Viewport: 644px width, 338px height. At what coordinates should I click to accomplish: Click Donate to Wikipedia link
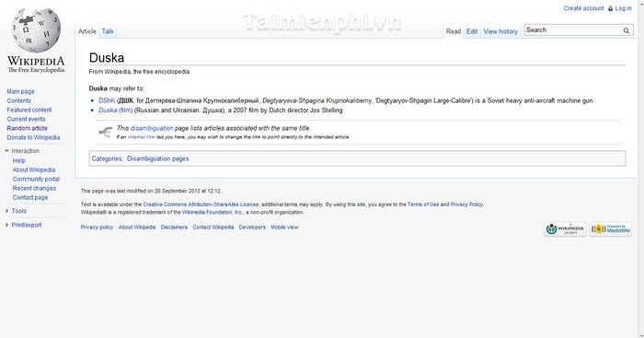[x=33, y=137]
